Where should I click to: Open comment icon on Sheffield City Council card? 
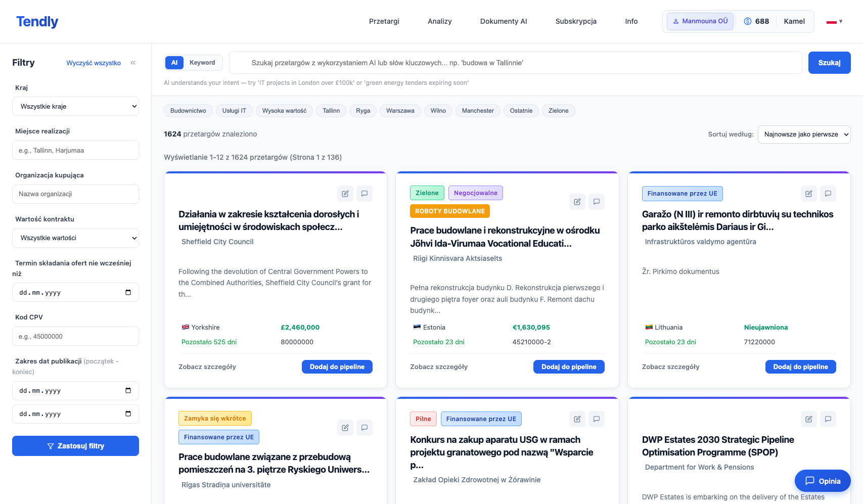pos(365,194)
